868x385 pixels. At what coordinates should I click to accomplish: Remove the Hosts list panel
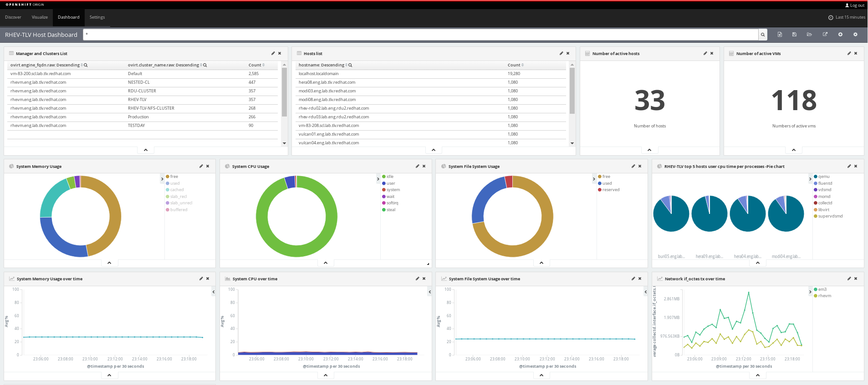pyautogui.click(x=568, y=53)
